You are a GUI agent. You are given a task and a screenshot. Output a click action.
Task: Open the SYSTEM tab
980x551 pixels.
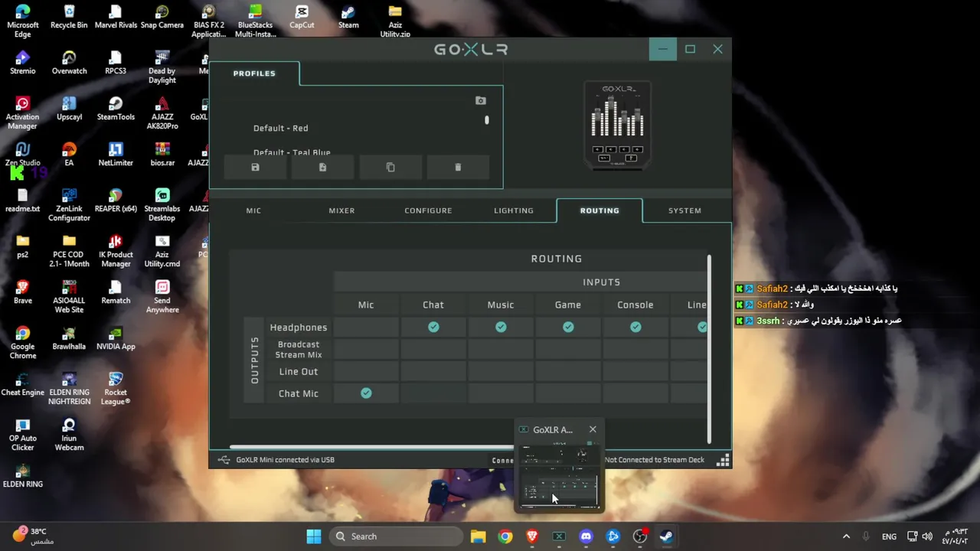pos(684,210)
